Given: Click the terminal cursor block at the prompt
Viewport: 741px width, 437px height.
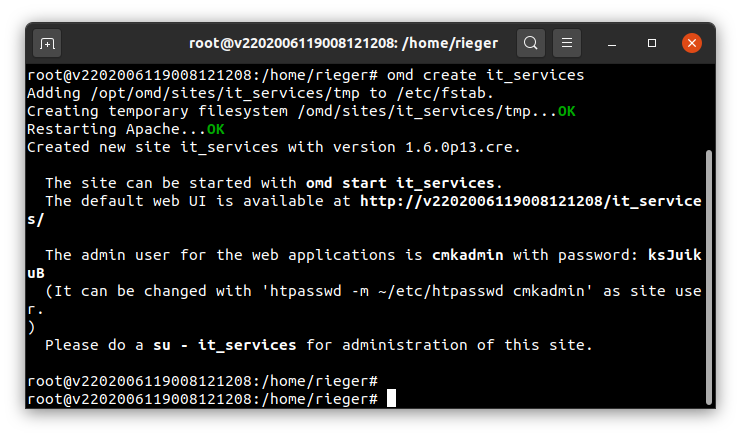Looking at the screenshot, I should point(391,398).
